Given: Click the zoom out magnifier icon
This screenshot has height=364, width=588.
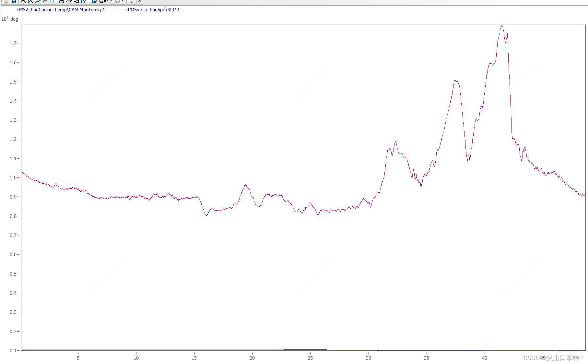Looking at the screenshot, I should point(30,1).
